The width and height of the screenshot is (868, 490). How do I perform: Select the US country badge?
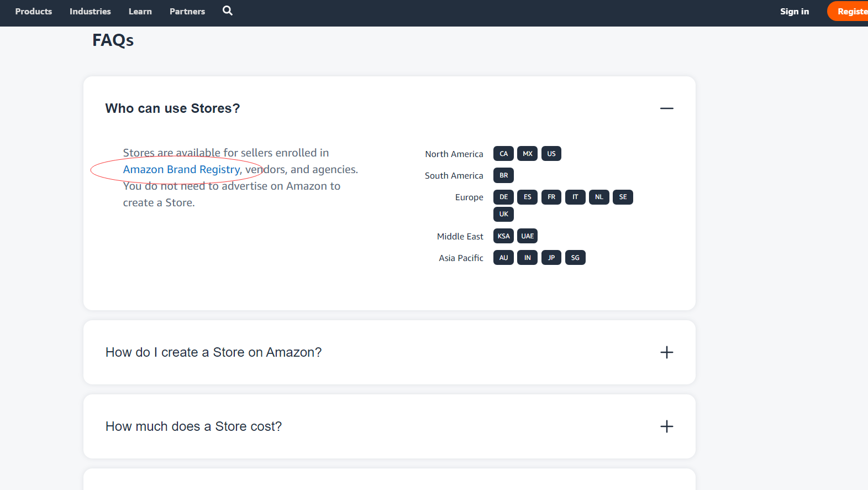point(551,154)
